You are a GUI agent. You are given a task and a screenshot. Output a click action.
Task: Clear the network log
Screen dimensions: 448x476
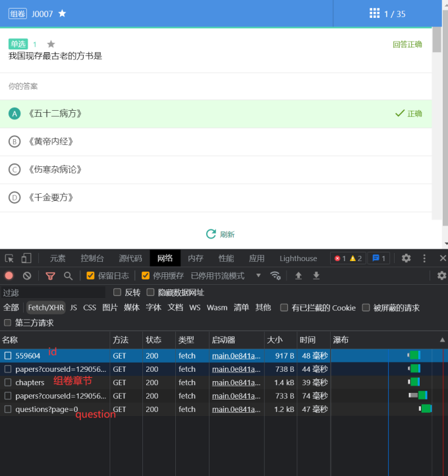pyautogui.click(x=27, y=276)
